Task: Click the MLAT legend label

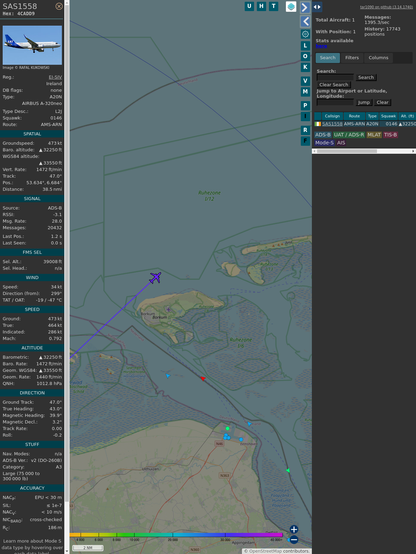Action: coord(374,135)
